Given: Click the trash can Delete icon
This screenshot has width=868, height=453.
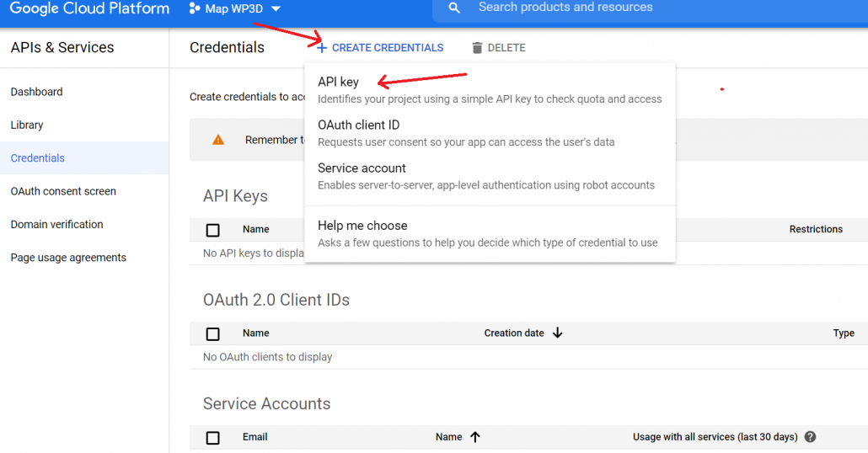Looking at the screenshot, I should coord(477,48).
